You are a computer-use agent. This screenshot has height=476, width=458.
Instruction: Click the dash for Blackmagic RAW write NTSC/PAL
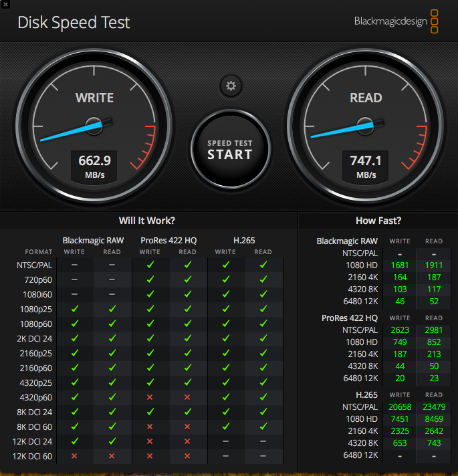click(x=74, y=265)
